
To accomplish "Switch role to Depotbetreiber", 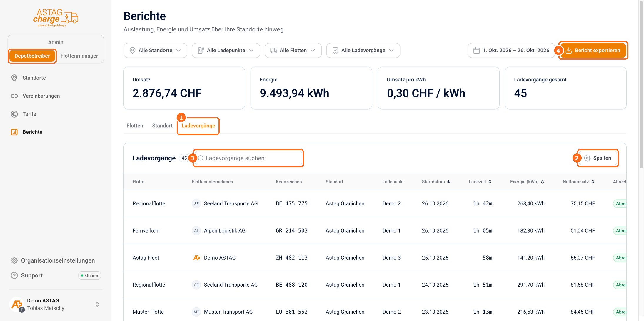I will [32, 56].
